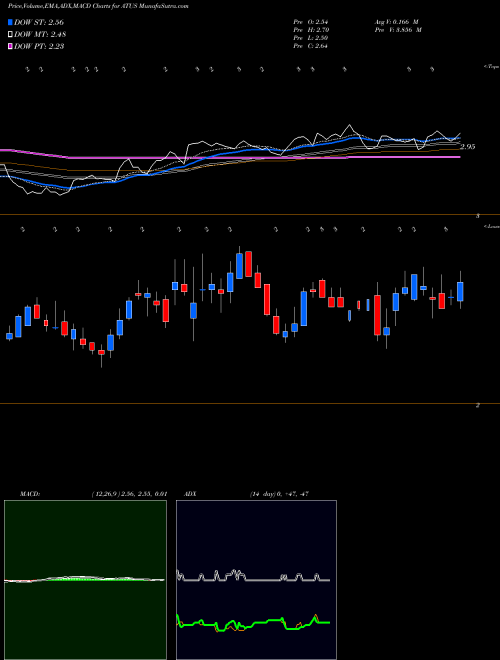The height and width of the screenshot is (660, 500).
Task: Click the white DOW MT legend swatch
Action: [10, 35]
